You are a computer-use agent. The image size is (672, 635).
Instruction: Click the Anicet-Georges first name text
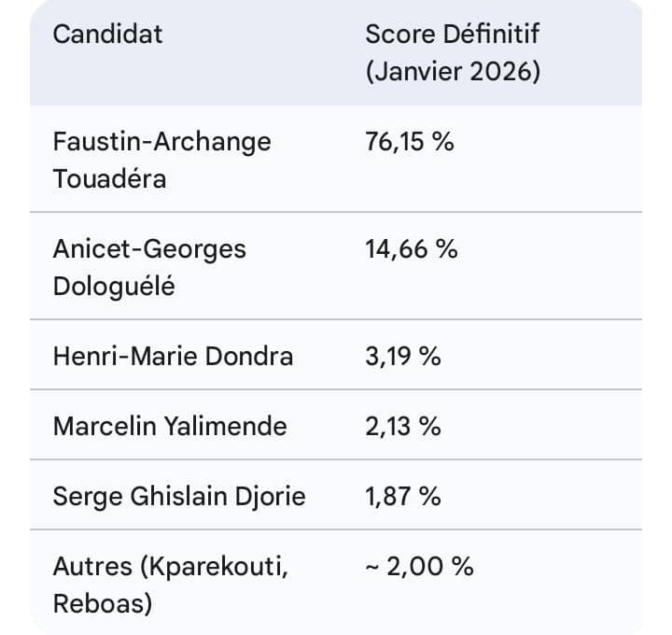coord(149,248)
